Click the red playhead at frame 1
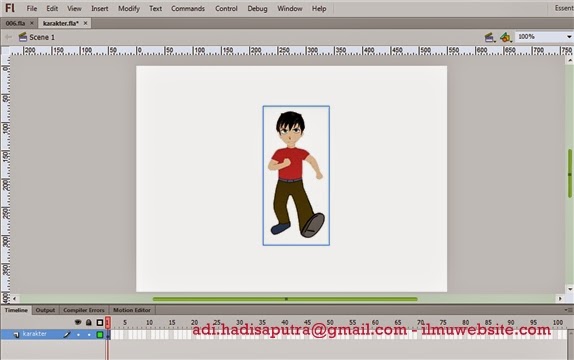The image size is (574, 360). tap(108, 322)
